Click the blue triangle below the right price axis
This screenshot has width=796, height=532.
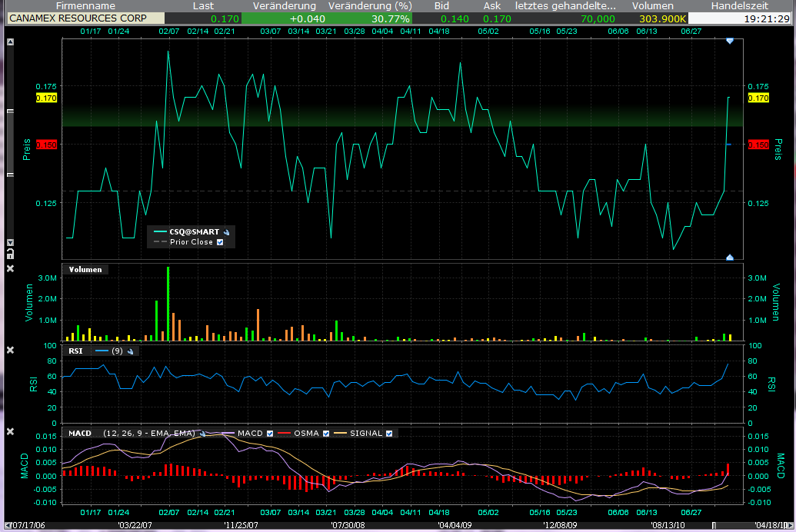[729, 256]
